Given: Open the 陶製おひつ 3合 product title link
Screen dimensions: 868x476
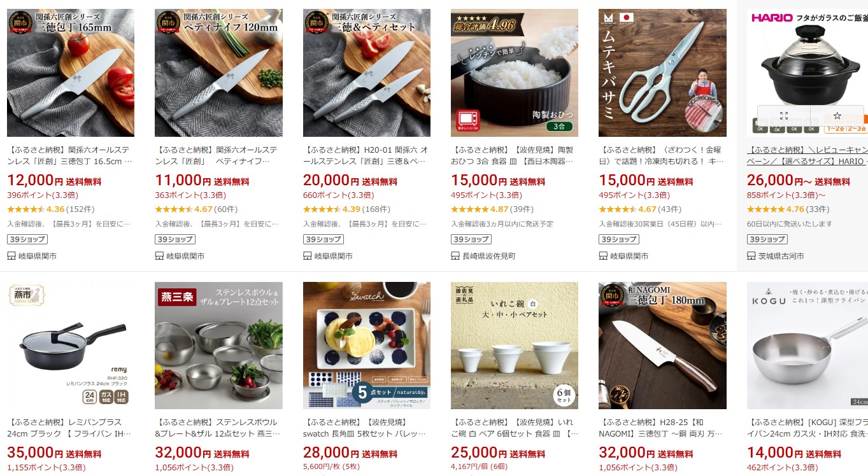Looking at the screenshot, I should [513, 156].
